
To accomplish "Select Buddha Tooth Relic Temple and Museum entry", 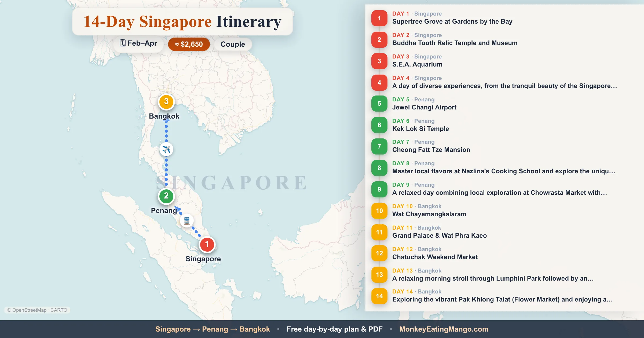I will (x=455, y=43).
